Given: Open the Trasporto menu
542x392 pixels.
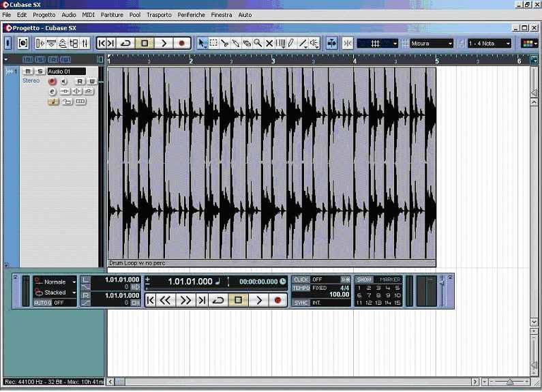Looking at the screenshot, I should point(159,14).
